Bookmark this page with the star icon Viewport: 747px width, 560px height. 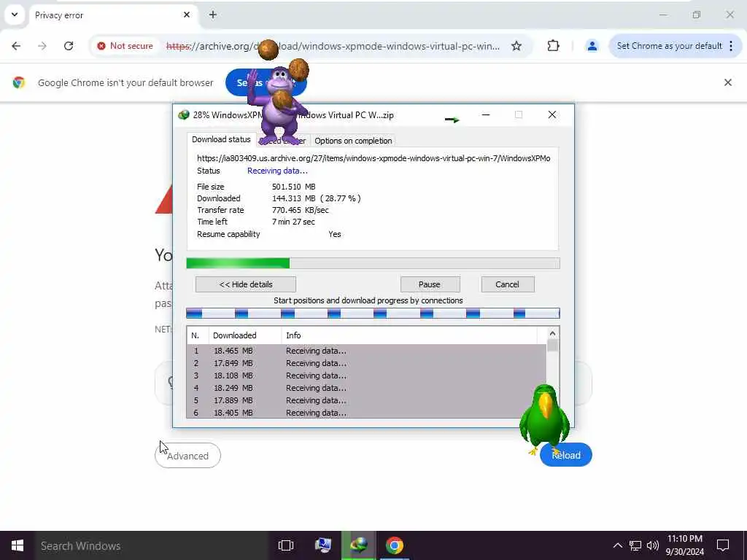click(x=516, y=46)
